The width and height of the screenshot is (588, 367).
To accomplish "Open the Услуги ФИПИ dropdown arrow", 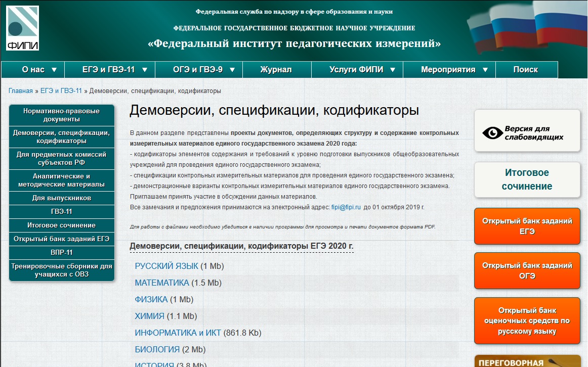I will [392, 70].
